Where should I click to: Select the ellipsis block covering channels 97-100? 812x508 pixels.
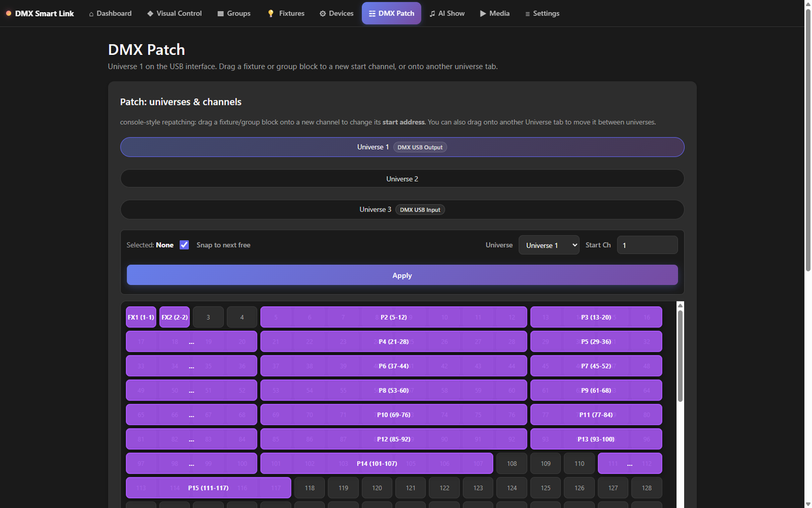(191, 463)
